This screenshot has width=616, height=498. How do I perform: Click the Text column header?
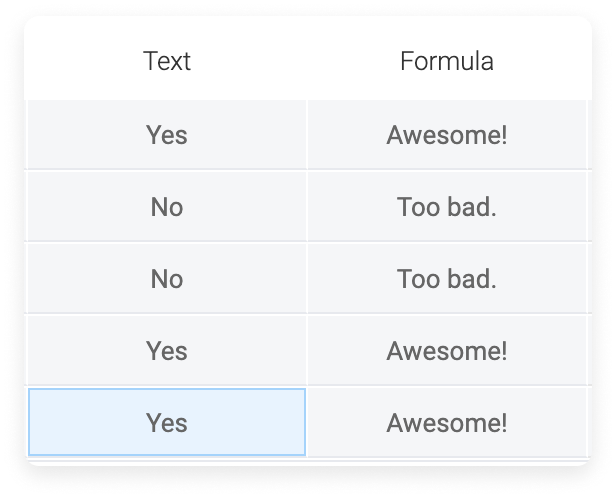(x=167, y=61)
